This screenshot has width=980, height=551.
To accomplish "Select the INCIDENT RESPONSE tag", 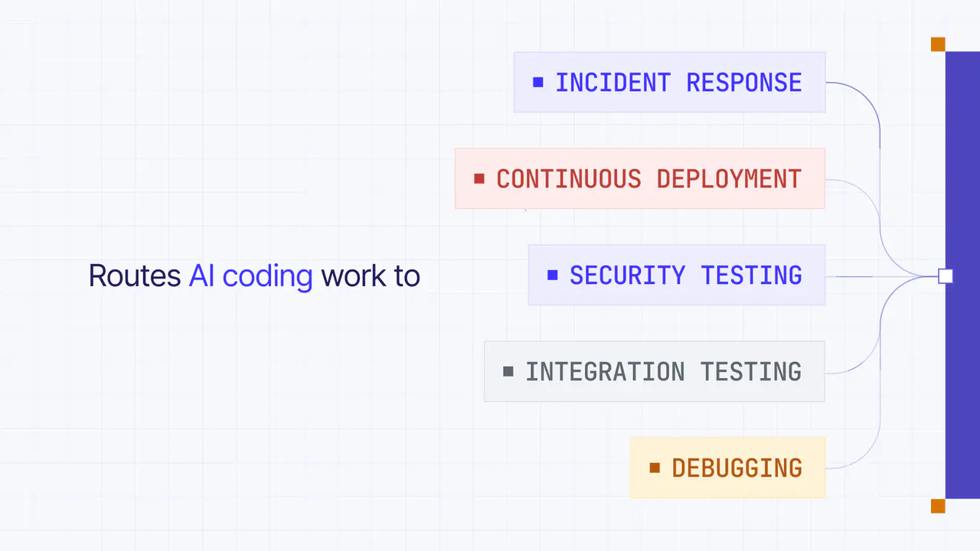I will tap(669, 82).
